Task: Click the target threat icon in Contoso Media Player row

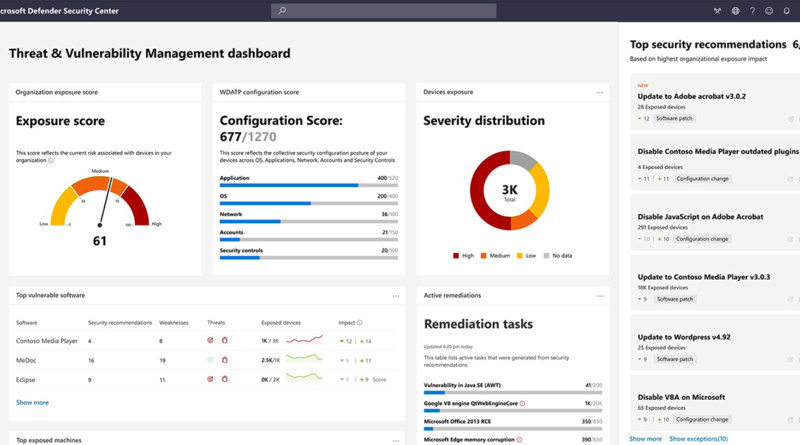Action: (x=210, y=340)
